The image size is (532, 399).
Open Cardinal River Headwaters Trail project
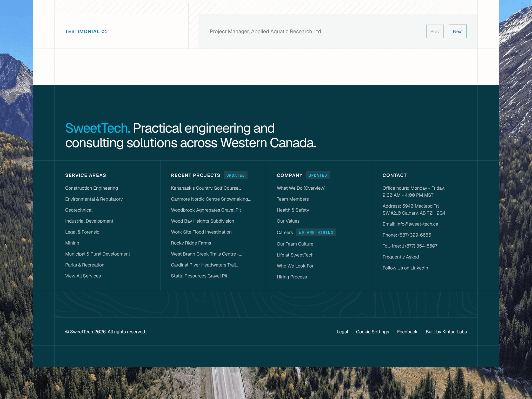pyautogui.click(x=205, y=265)
